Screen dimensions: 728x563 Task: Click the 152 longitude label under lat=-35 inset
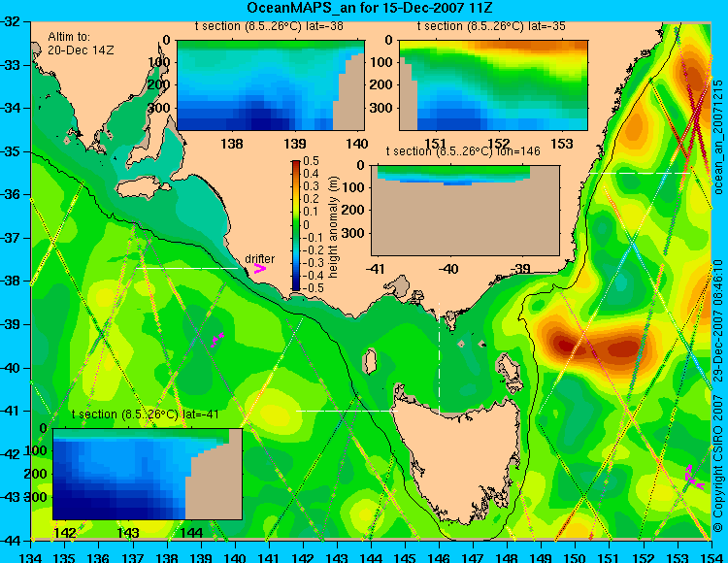pyautogui.click(x=499, y=144)
